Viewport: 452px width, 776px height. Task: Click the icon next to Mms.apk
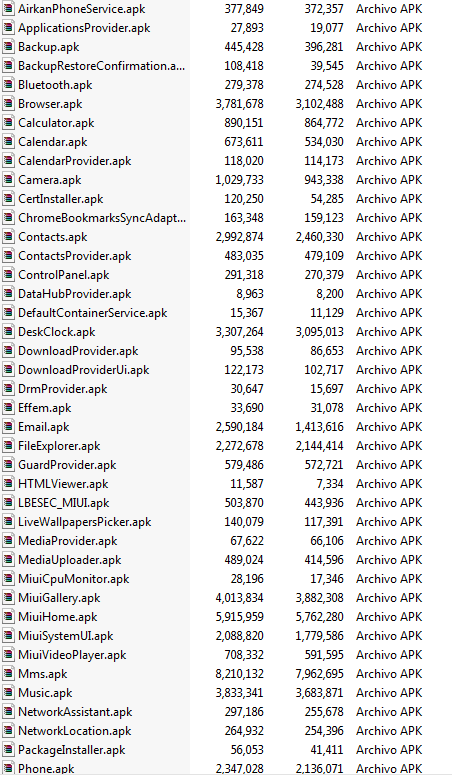pyautogui.click(x=8, y=674)
